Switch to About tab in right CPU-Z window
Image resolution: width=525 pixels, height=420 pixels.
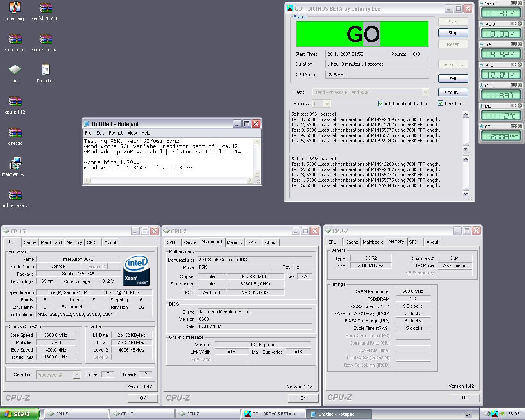[432, 242]
